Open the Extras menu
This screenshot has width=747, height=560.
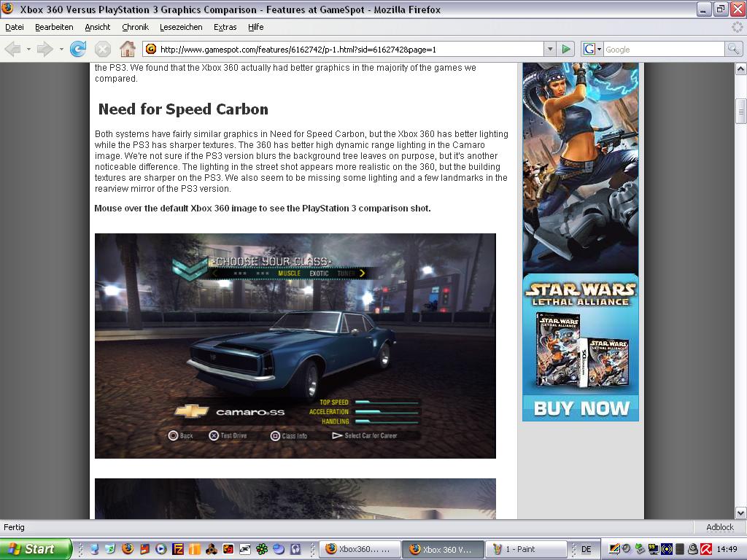[x=225, y=27]
